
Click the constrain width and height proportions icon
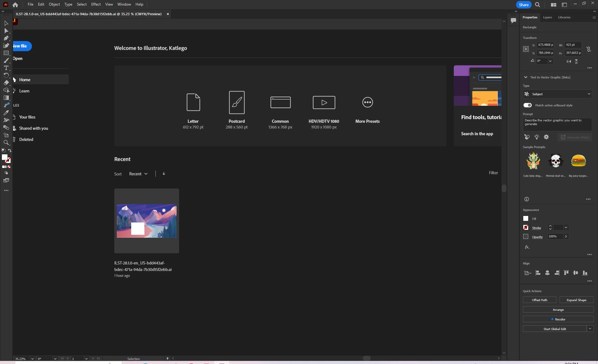click(589, 49)
